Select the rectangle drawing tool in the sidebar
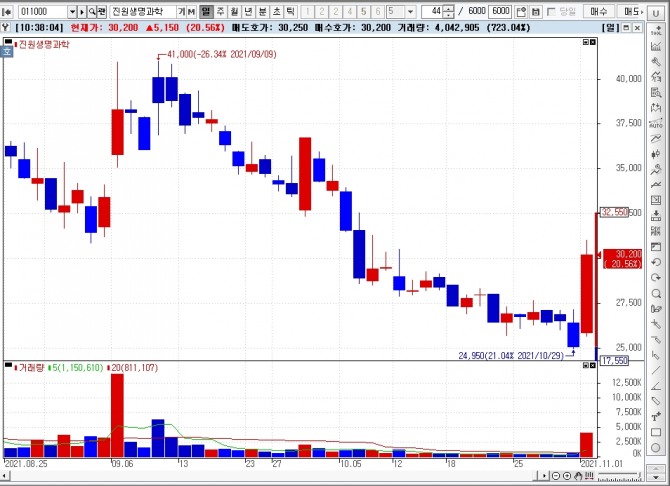The image size is (670, 486). point(656,432)
